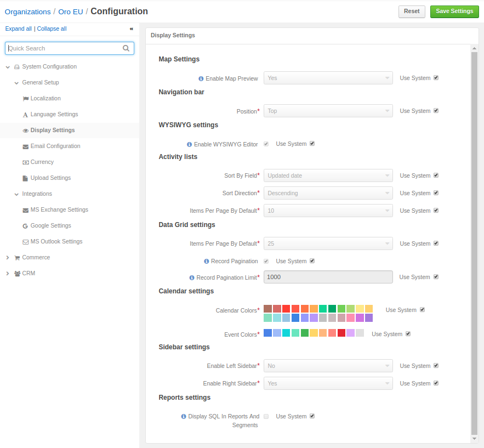Click the Currency money icon
Screen dimensions: 484x448
(x=26, y=162)
